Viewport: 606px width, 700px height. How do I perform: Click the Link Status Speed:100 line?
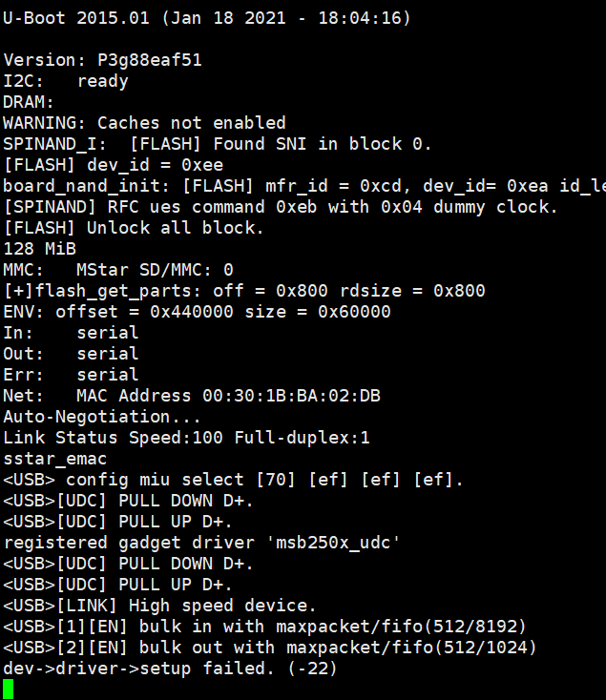coord(186,438)
